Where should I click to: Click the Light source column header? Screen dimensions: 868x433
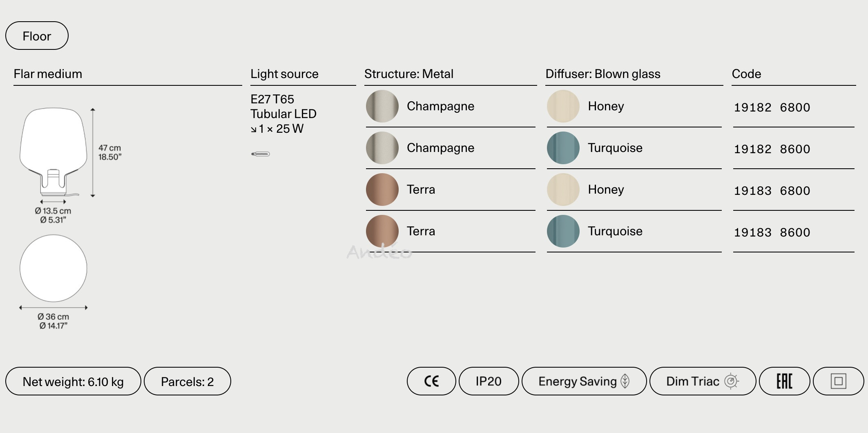pyautogui.click(x=284, y=74)
